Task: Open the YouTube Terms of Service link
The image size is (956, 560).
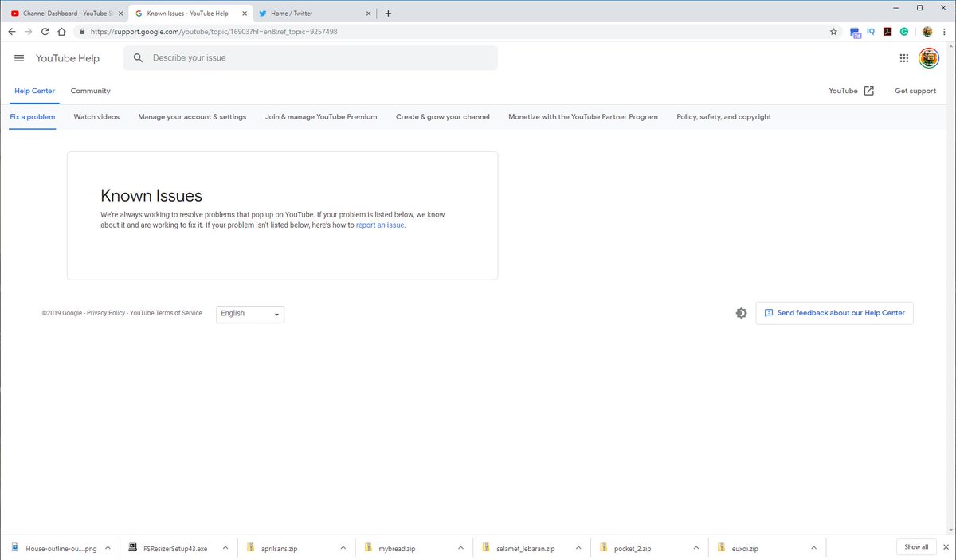Action: (166, 313)
